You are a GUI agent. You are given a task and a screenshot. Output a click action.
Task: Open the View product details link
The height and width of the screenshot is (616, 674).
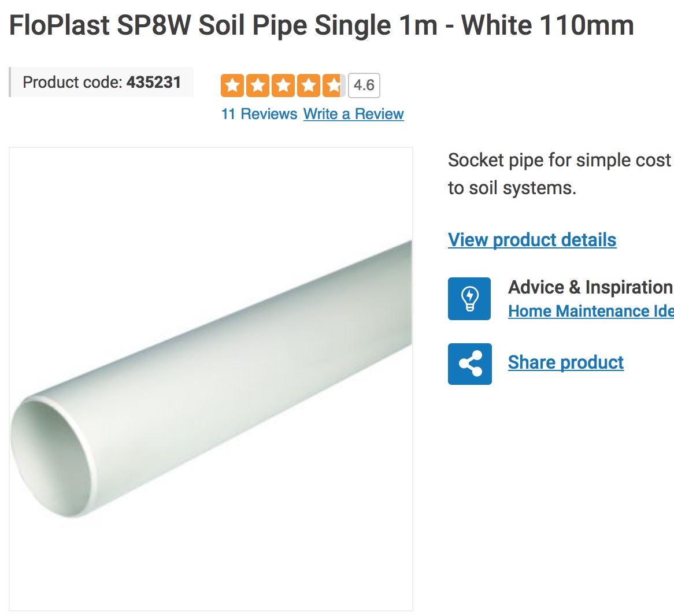tap(532, 240)
